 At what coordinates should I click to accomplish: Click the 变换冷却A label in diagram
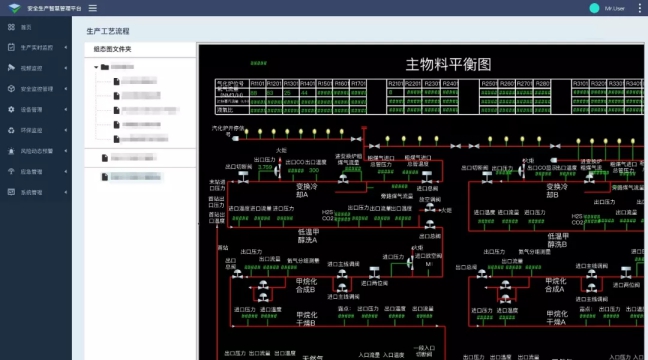click(x=306, y=190)
